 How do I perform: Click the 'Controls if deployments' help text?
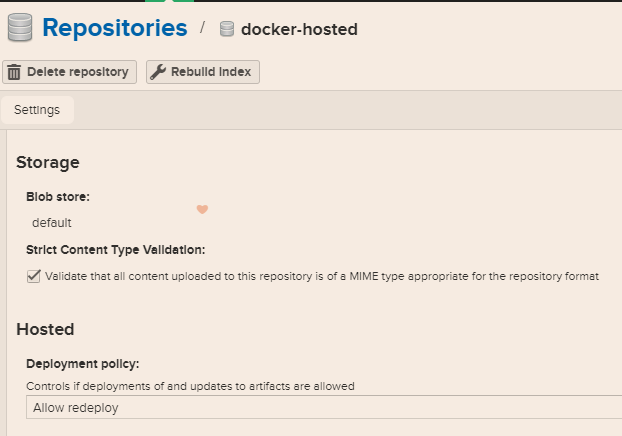pos(190,385)
